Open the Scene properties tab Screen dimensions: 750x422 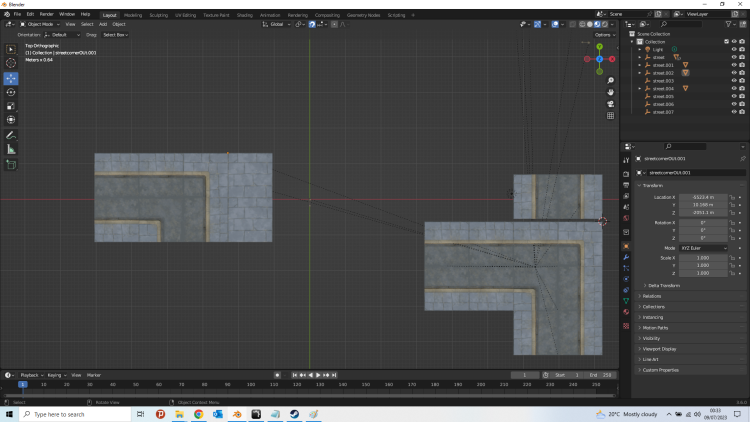coord(626,207)
